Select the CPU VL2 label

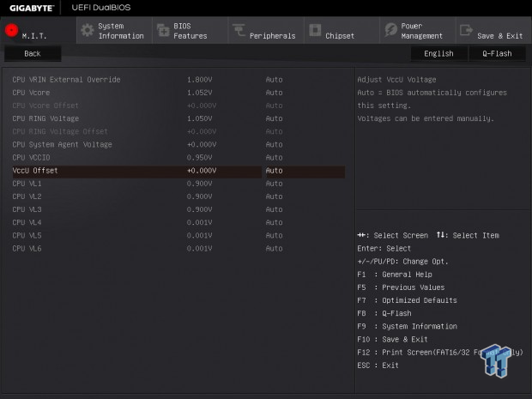pos(27,196)
